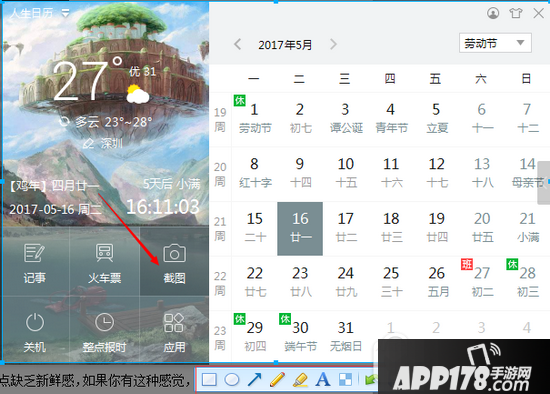Open the 记事 notes tool
Viewport: 550px width, 394px height.
pyautogui.click(x=34, y=263)
